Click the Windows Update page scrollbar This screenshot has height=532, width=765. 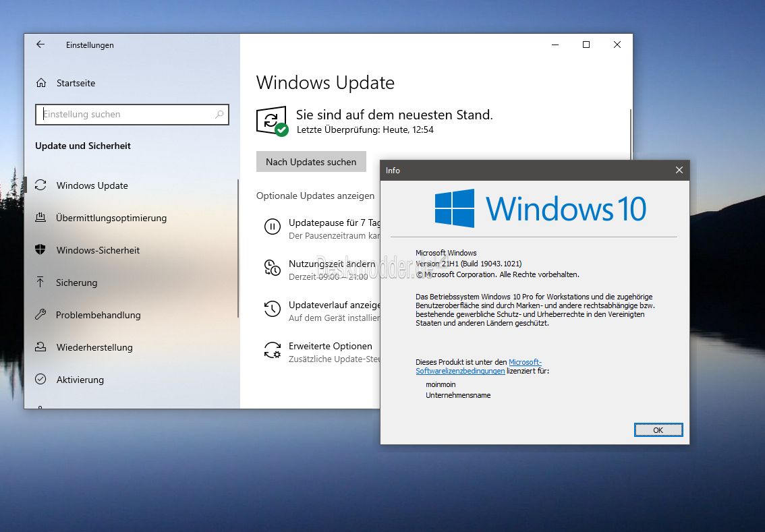coord(630,134)
